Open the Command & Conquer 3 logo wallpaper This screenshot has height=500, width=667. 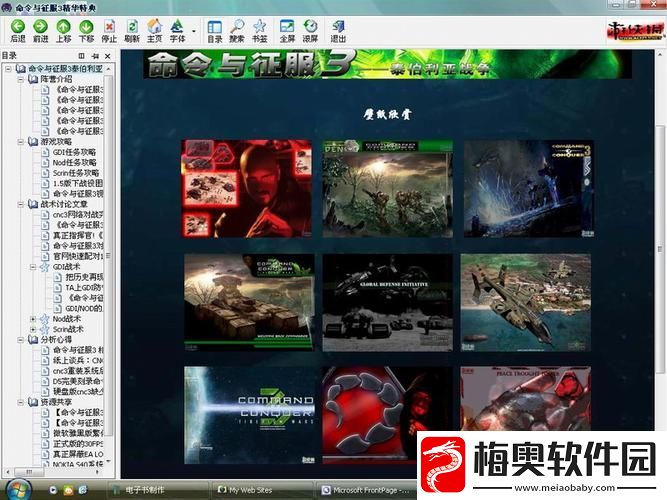[x=249, y=415]
